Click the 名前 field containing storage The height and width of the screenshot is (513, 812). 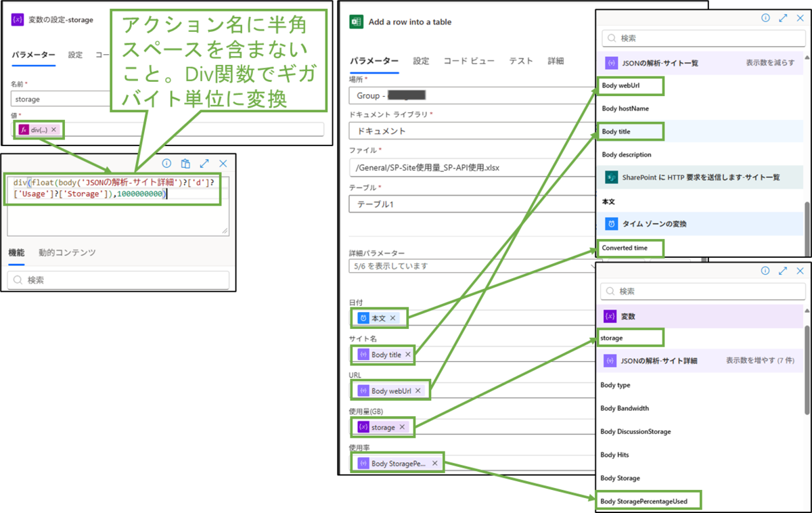point(62,99)
